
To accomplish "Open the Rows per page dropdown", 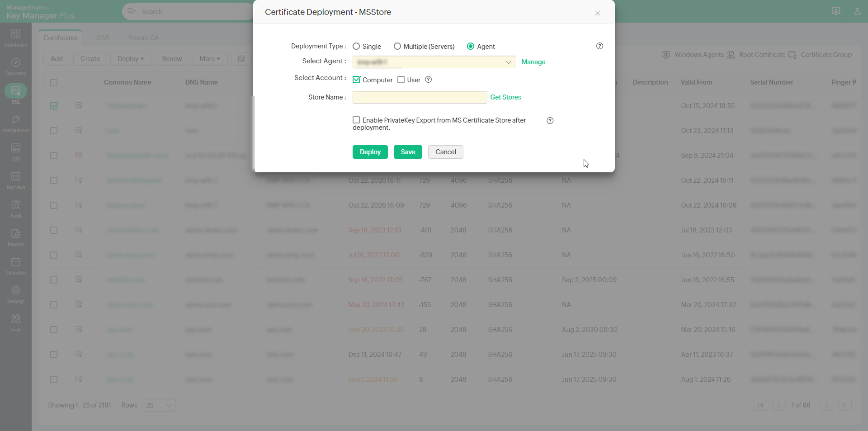I will point(159,405).
